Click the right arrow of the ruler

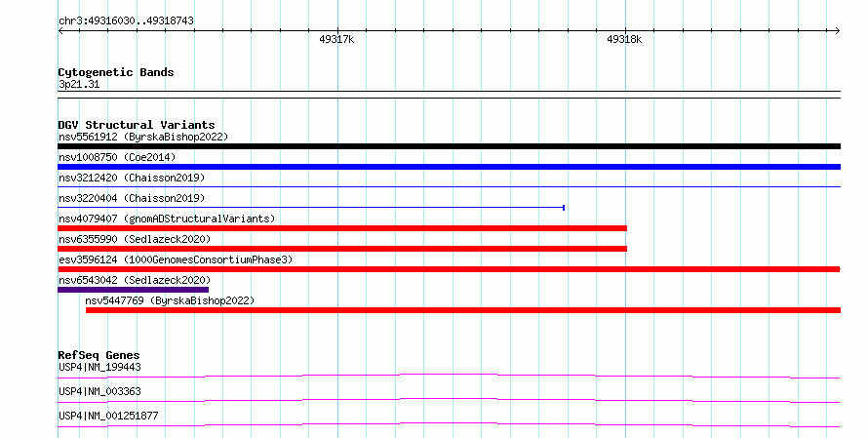click(x=838, y=31)
